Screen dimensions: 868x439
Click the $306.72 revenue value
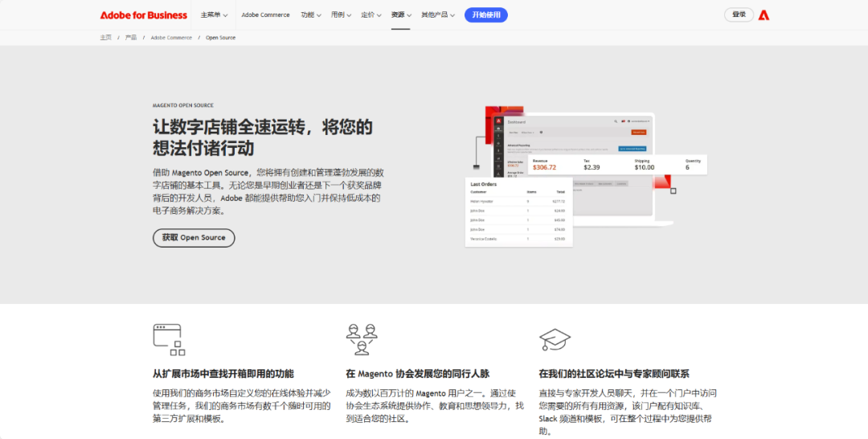point(544,167)
